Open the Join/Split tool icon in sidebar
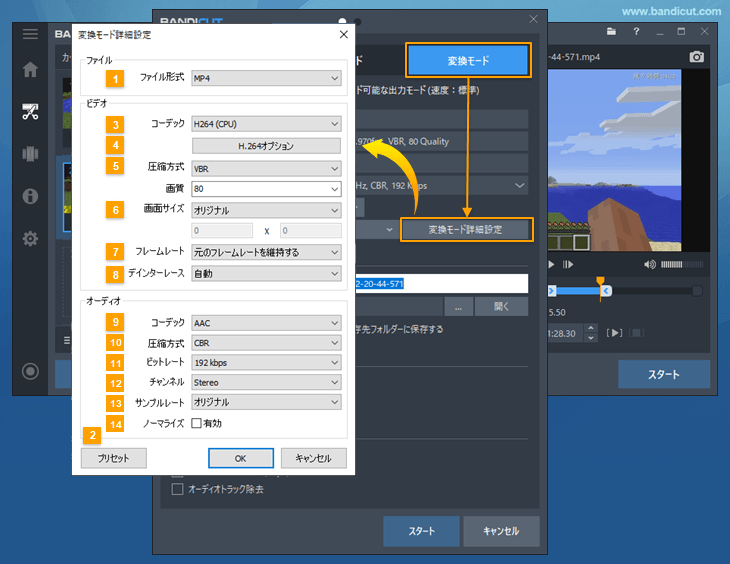The width and height of the screenshot is (730, 564). tap(30, 154)
